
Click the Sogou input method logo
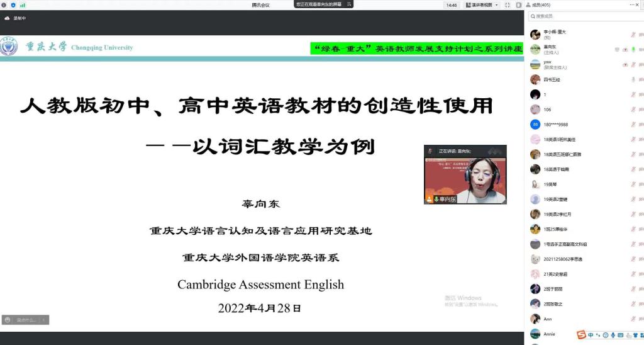click(x=582, y=334)
